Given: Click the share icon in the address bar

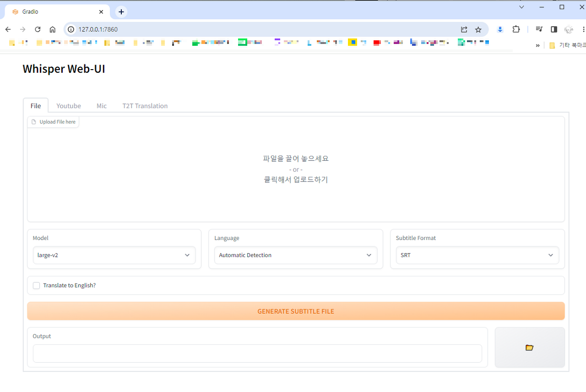Looking at the screenshot, I should (464, 29).
